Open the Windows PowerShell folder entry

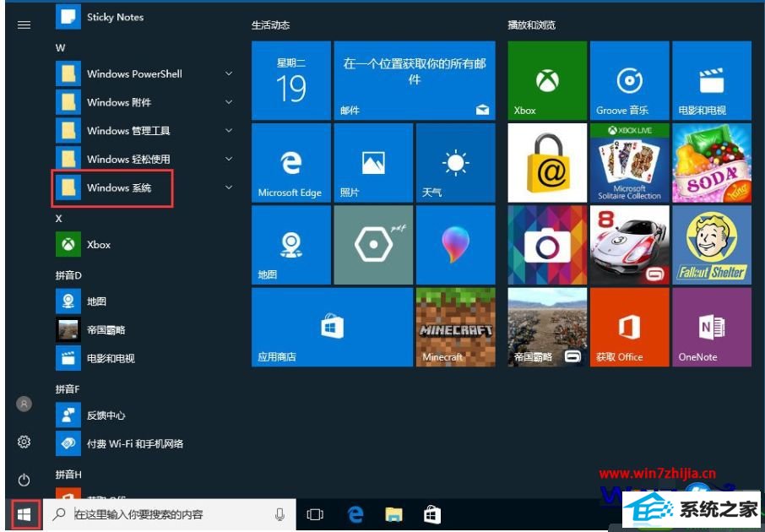(x=146, y=73)
